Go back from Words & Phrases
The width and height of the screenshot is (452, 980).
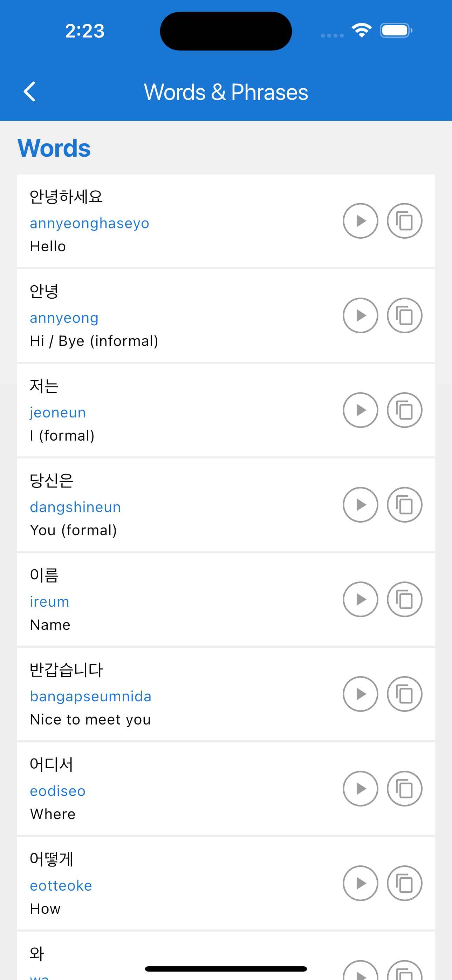pos(30,92)
